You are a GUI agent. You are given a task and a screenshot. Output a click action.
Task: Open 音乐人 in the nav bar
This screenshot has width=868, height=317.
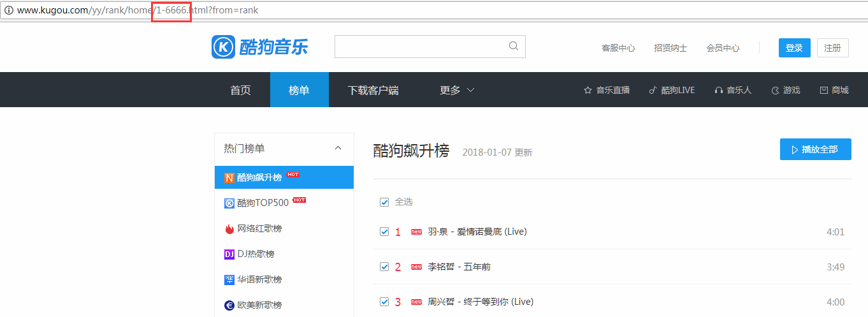733,91
